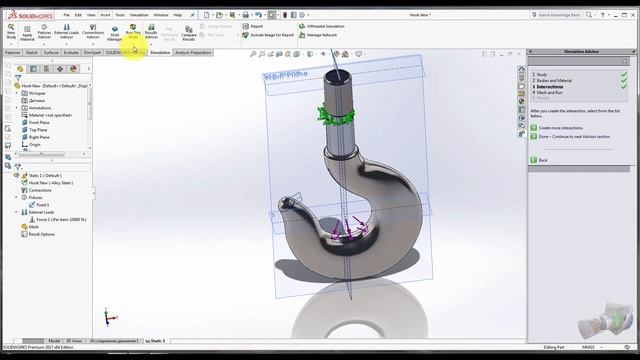
Task: Click the Undo icon
Action: pos(258,15)
